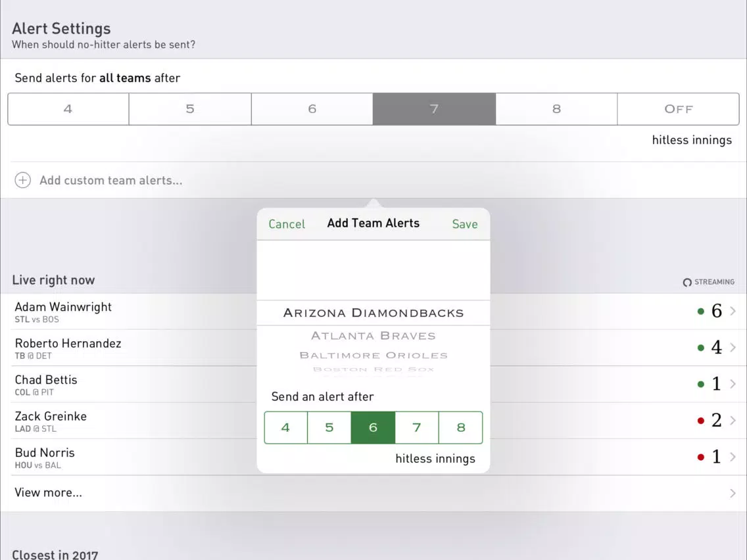This screenshot has height=560, width=747.
Task: Click Hernandez's inning count 4
Action: [717, 348]
